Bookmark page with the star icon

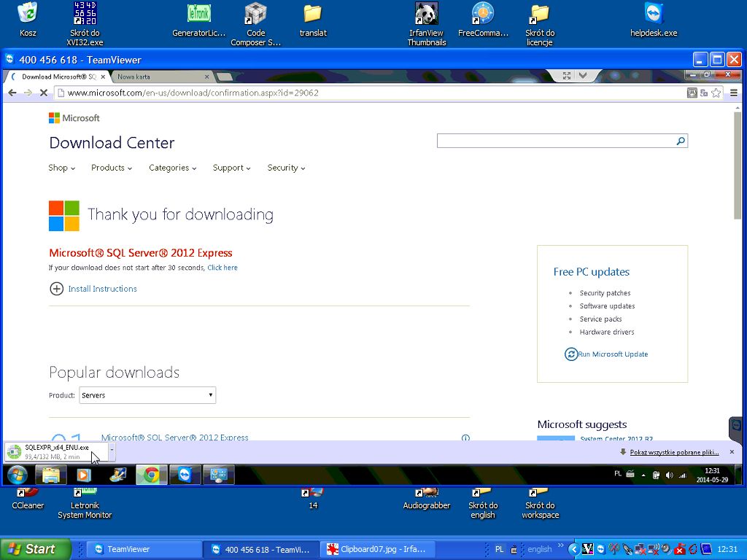coord(716,93)
